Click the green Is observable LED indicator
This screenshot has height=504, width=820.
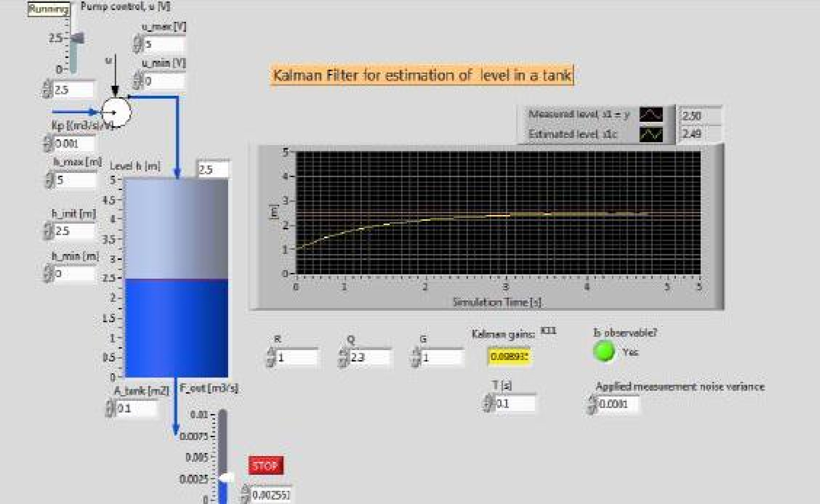604,352
